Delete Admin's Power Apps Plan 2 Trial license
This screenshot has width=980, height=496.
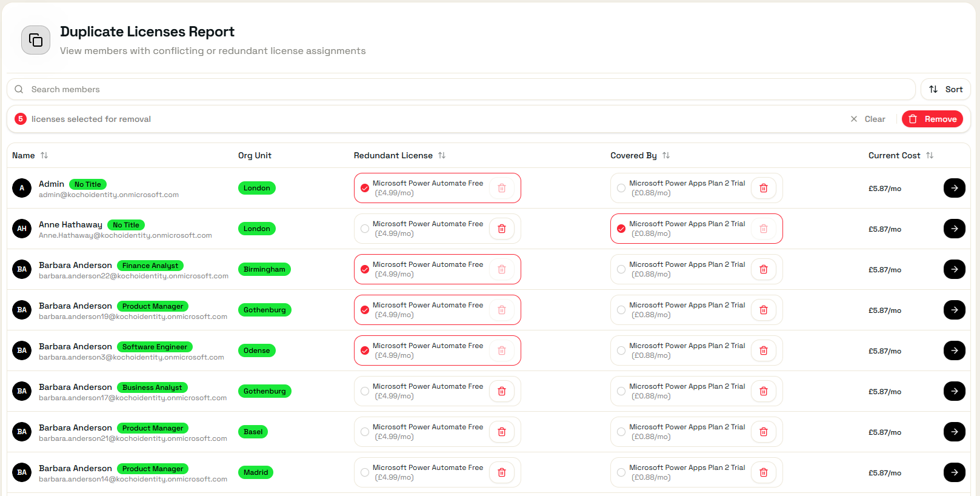coord(764,188)
